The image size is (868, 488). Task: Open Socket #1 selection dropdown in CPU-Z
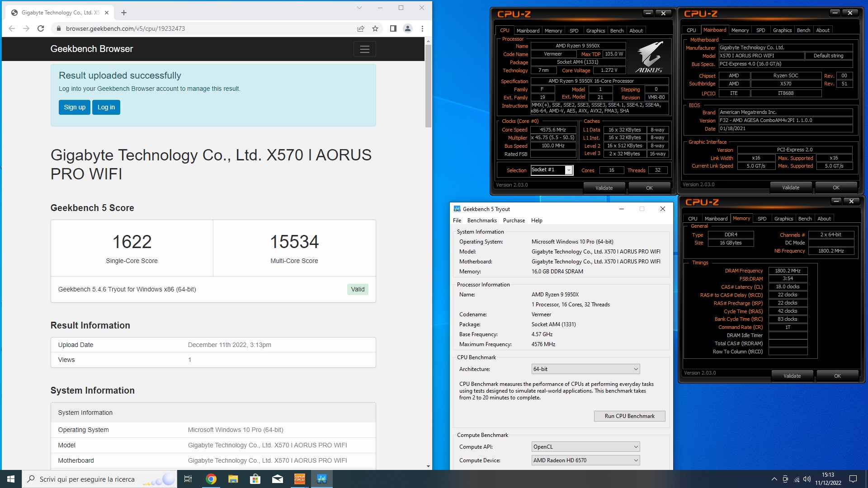coord(552,170)
